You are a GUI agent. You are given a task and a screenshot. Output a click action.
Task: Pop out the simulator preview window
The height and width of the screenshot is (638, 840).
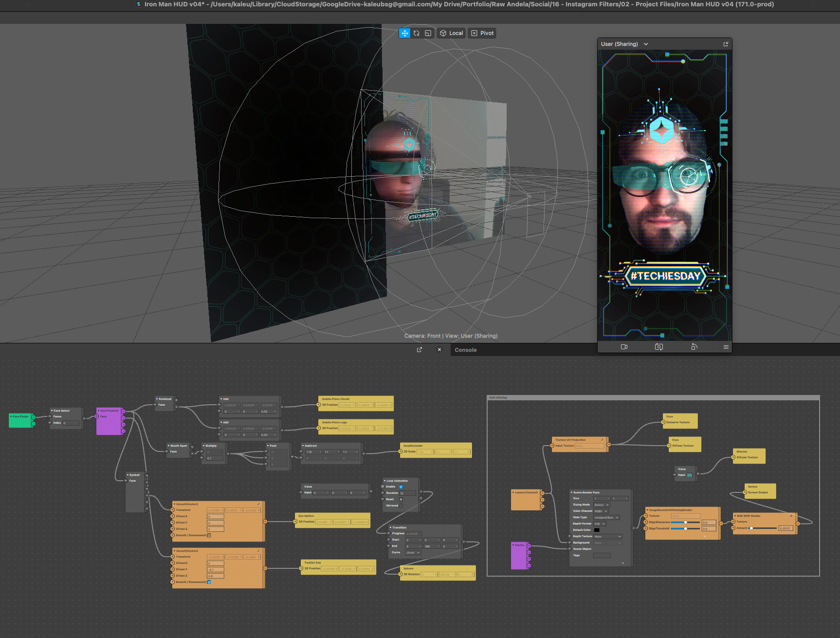[x=726, y=44]
